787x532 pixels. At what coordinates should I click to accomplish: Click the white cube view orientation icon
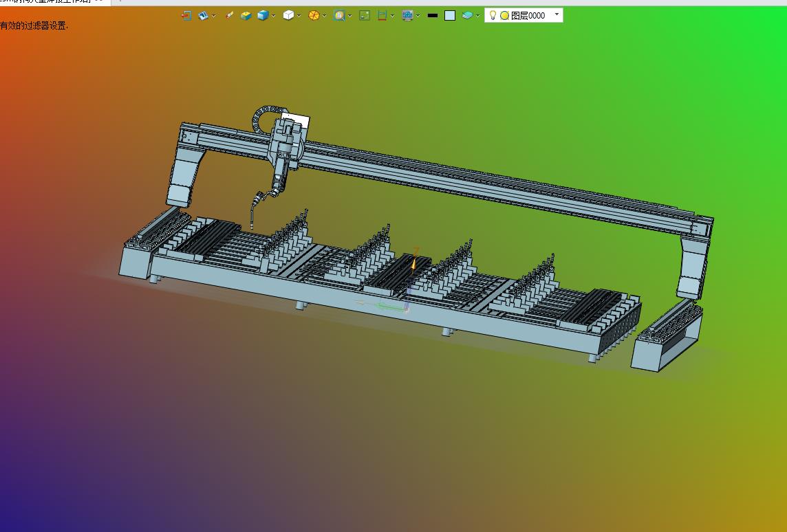tap(288, 16)
